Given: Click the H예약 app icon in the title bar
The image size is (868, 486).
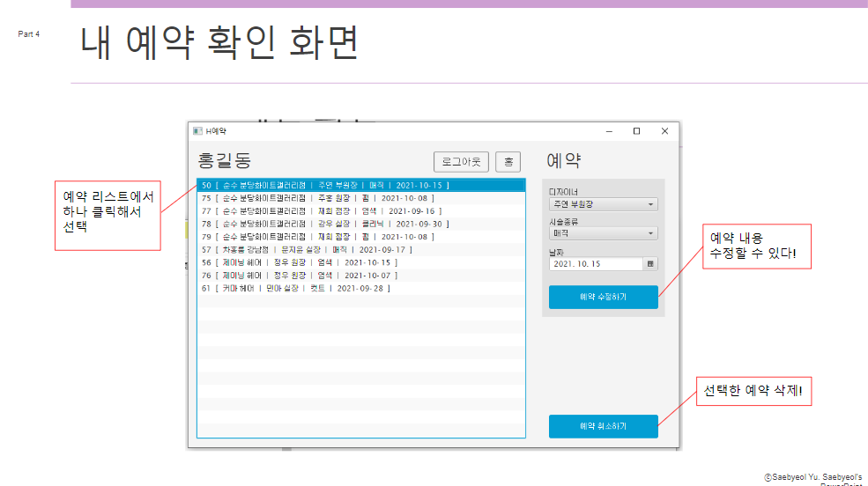Looking at the screenshot, I should [x=197, y=131].
